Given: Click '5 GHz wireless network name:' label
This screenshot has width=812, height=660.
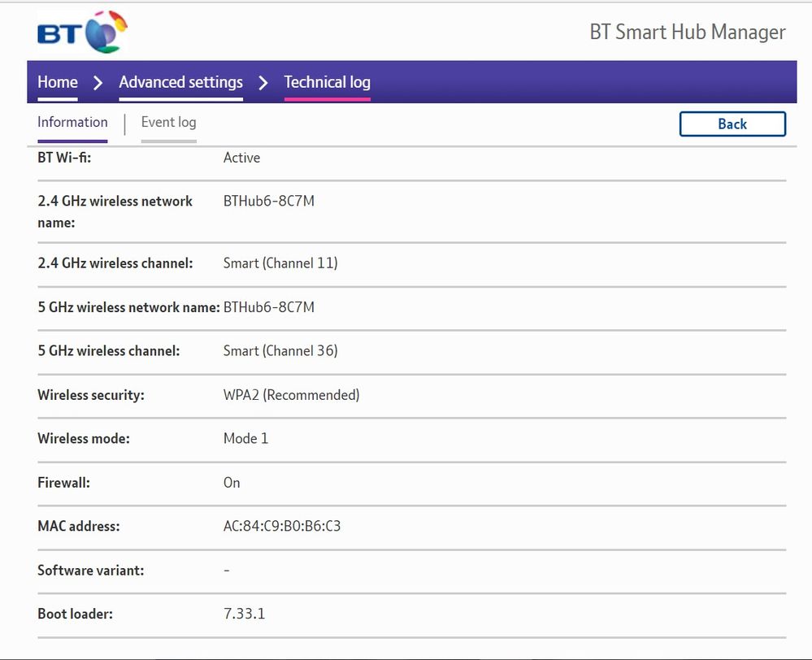Looking at the screenshot, I should tap(129, 307).
